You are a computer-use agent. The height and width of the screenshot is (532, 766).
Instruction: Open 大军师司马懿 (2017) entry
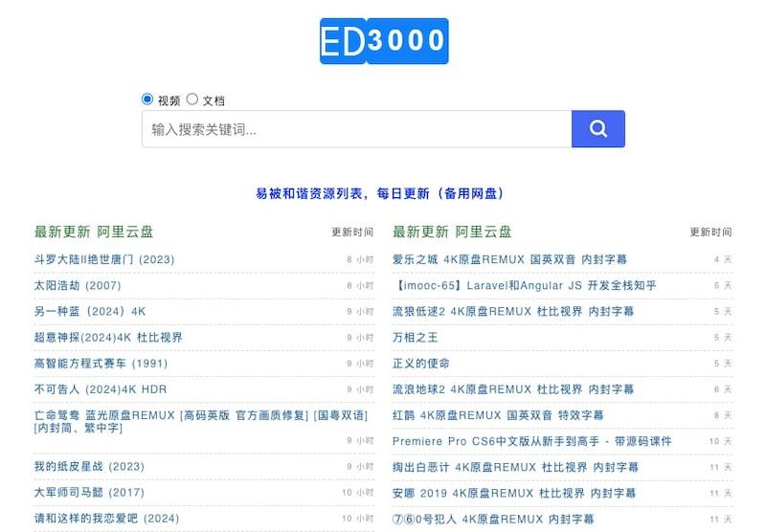89,492
